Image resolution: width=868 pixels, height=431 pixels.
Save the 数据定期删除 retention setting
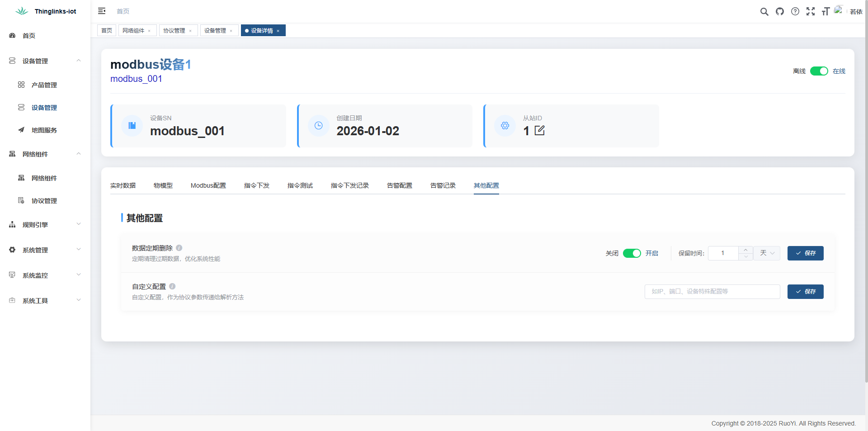[x=805, y=253]
